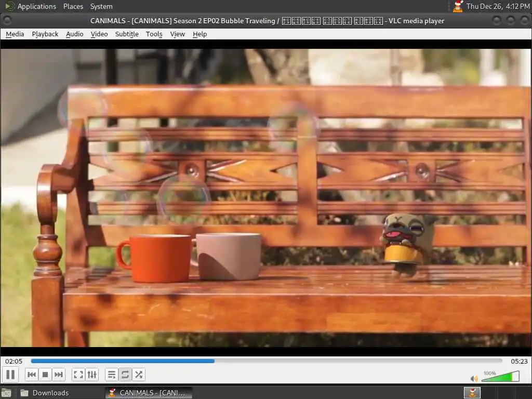Skip to previous media item
The width and height of the screenshot is (532, 399).
pyautogui.click(x=32, y=375)
